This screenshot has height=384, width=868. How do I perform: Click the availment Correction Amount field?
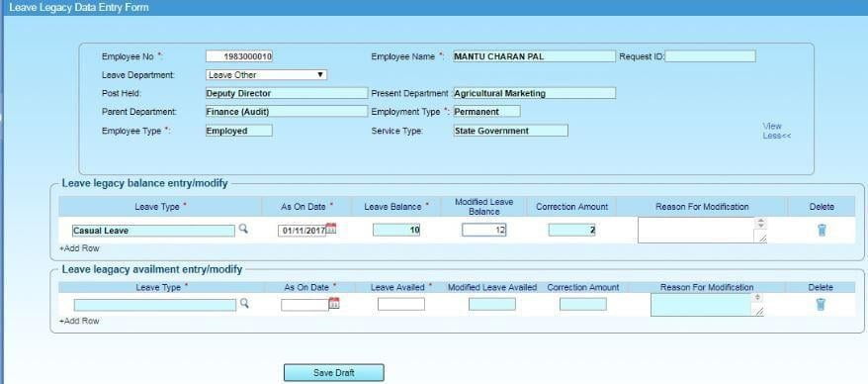[583, 304]
